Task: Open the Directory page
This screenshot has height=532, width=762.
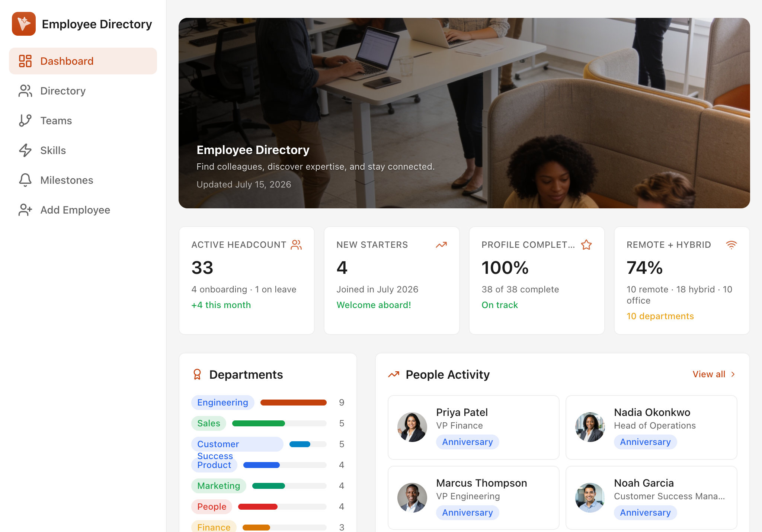Action: 83,91
